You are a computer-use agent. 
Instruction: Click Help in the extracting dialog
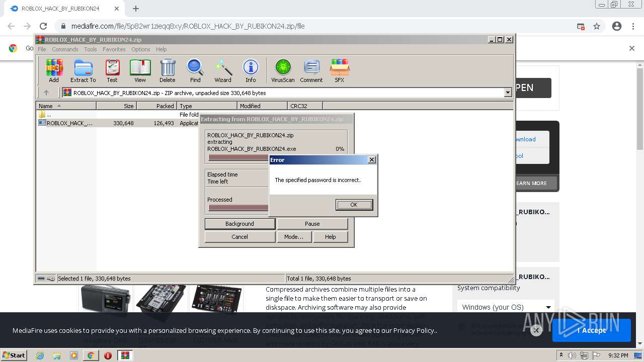point(330,237)
